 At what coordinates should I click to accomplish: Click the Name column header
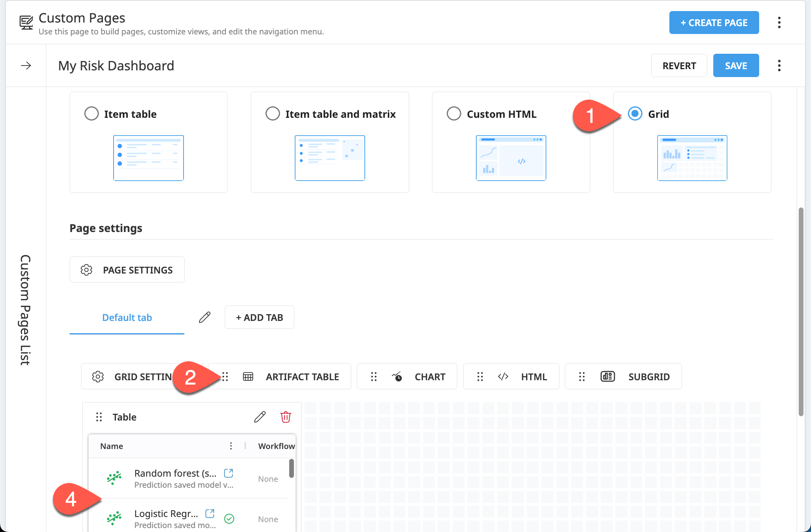click(112, 446)
